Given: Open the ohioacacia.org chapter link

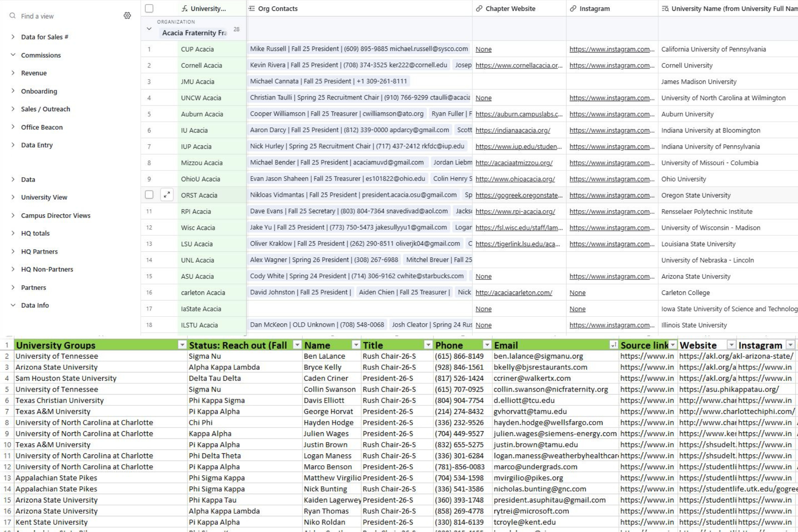Looking at the screenshot, I should point(515,179).
